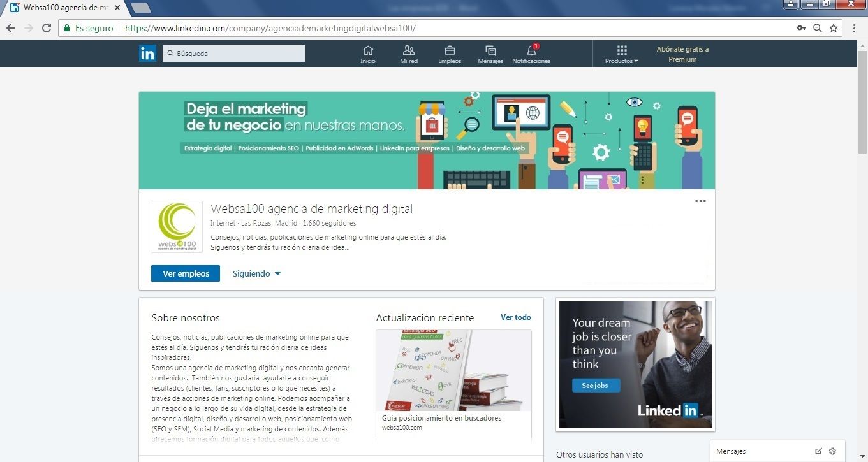Bookmark this page with star icon
Image resolution: width=868 pixels, height=462 pixels.
(834, 28)
